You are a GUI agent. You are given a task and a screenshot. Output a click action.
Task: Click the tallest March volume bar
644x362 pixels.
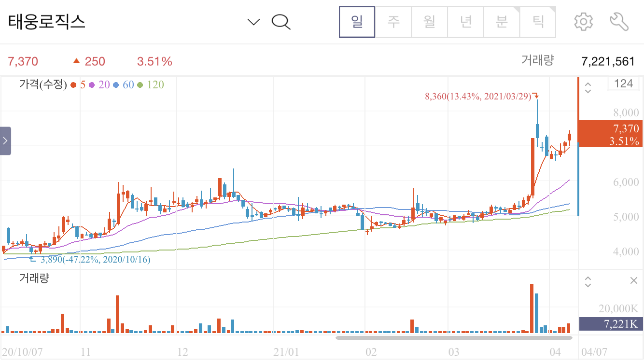pos(532,308)
